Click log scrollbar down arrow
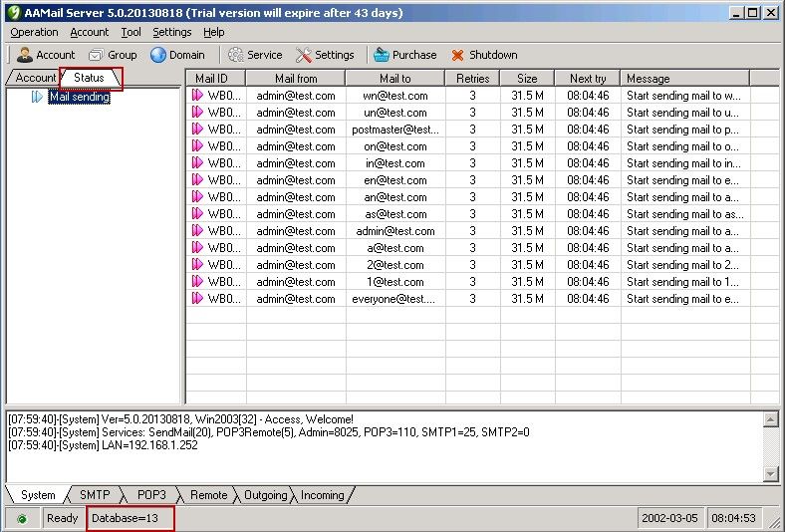This screenshot has height=532, width=785. click(x=770, y=473)
